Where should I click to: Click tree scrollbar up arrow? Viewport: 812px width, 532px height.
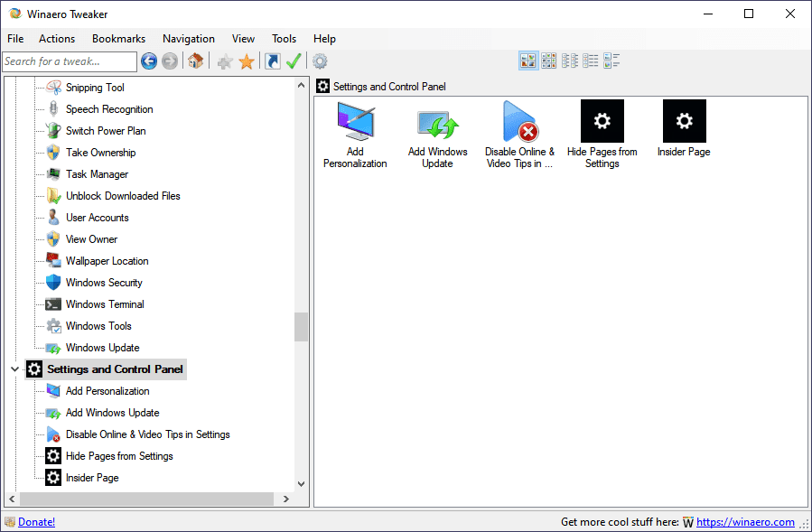pos(302,85)
